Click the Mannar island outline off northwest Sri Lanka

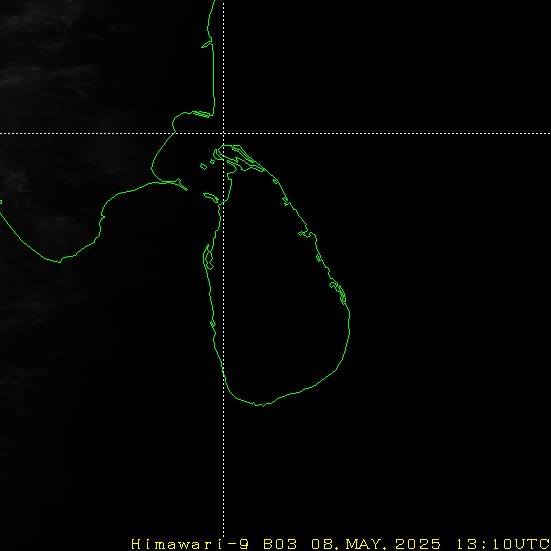tap(212, 198)
